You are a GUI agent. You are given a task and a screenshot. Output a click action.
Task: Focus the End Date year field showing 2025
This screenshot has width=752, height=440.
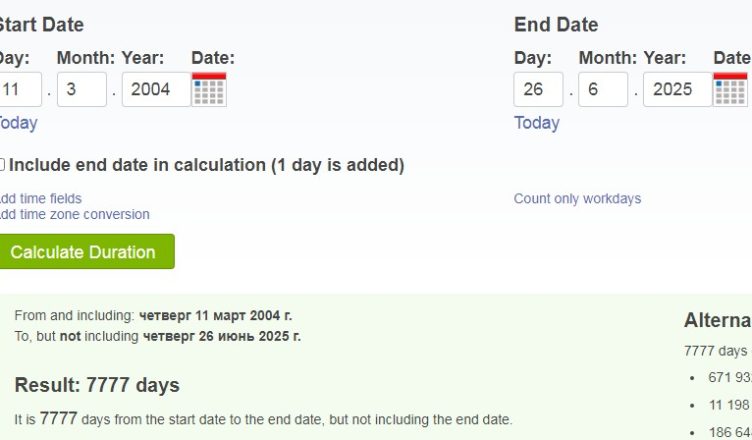pyautogui.click(x=678, y=89)
